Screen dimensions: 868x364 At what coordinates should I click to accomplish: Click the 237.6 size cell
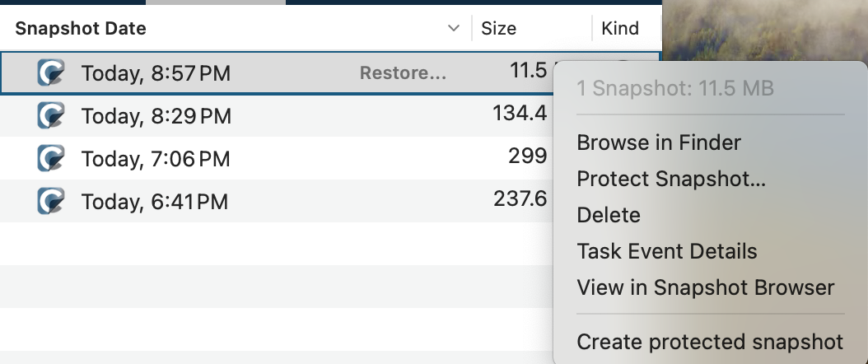[520, 198]
